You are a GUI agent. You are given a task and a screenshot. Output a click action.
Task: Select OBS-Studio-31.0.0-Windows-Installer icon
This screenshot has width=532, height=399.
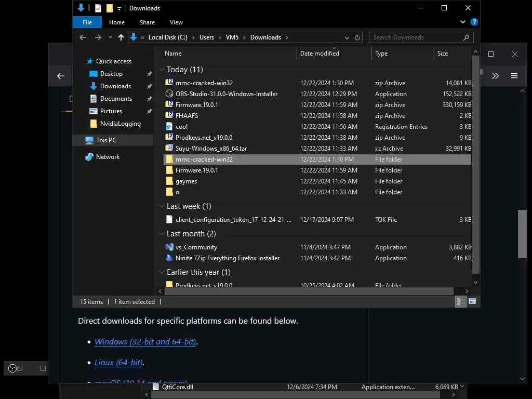click(x=169, y=94)
